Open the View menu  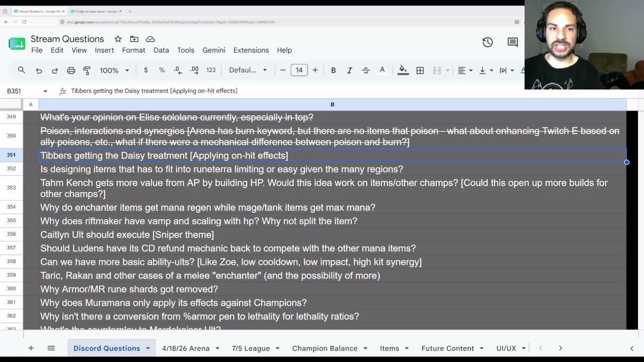79,50
